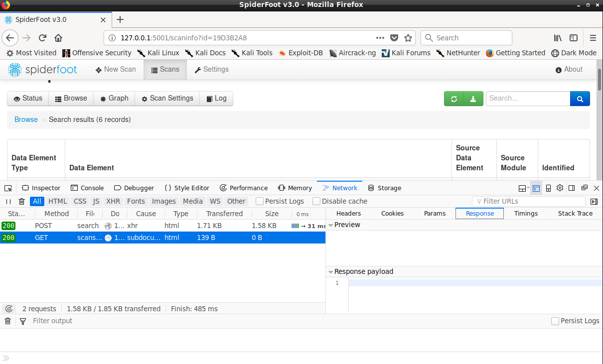603x364 pixels.
Task: Open Scan Settings for this scan
Action: [167, 98]
